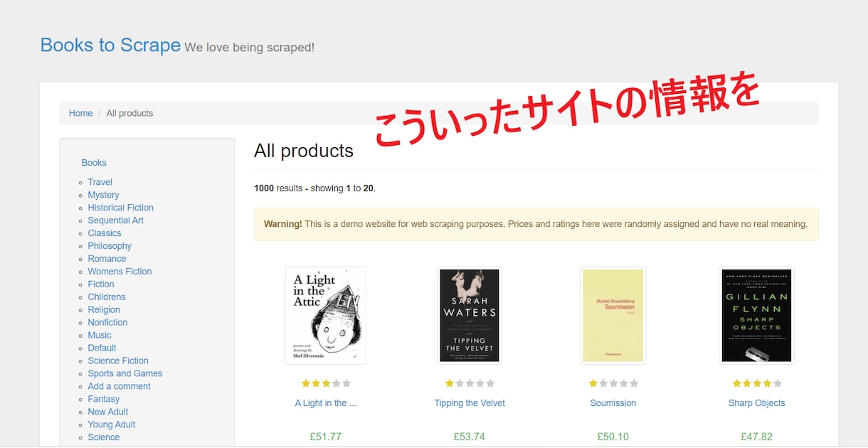Select the Science category link

104,438
